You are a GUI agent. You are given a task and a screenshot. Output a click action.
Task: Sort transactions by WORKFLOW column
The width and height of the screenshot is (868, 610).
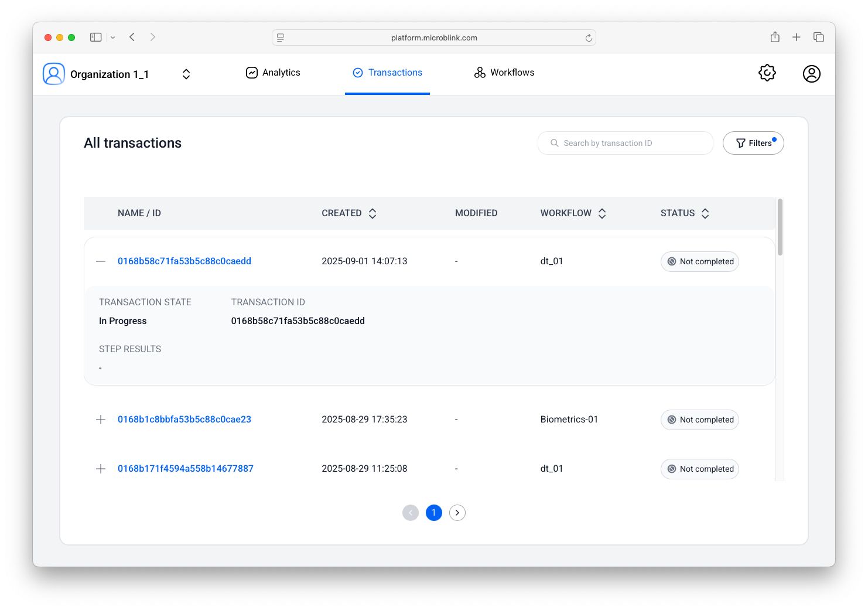tap(602, 213)
